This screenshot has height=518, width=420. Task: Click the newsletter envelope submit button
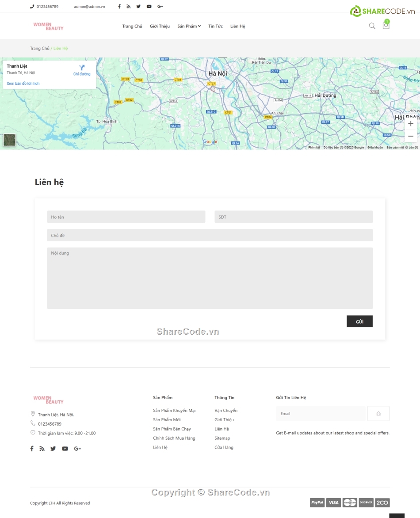tap(378, 413)
